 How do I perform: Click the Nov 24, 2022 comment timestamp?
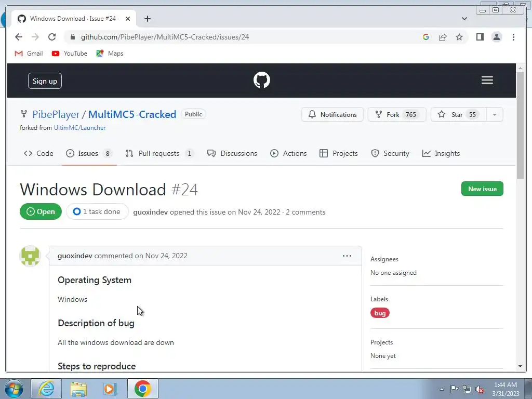166,256
